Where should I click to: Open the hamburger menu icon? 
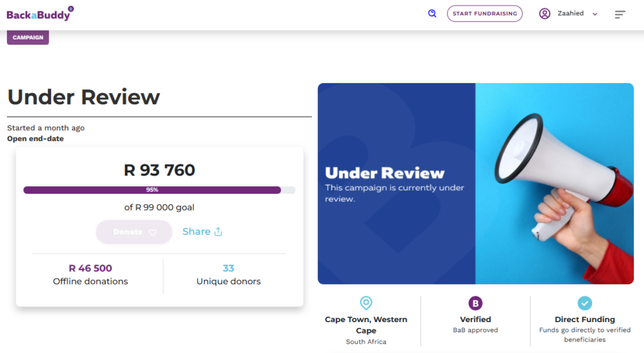tap(620, 14)
